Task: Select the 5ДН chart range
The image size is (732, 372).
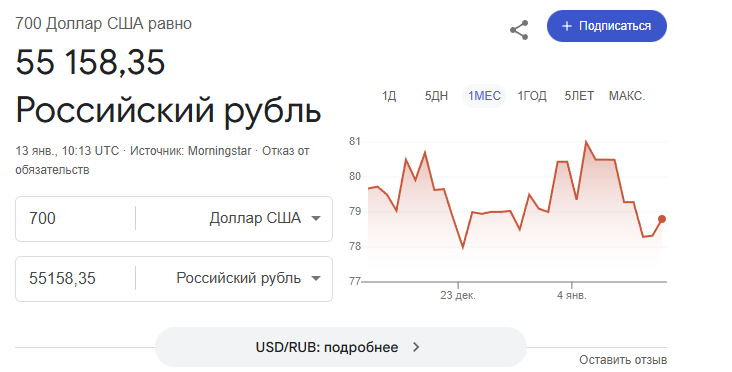Action: point(436,96)
